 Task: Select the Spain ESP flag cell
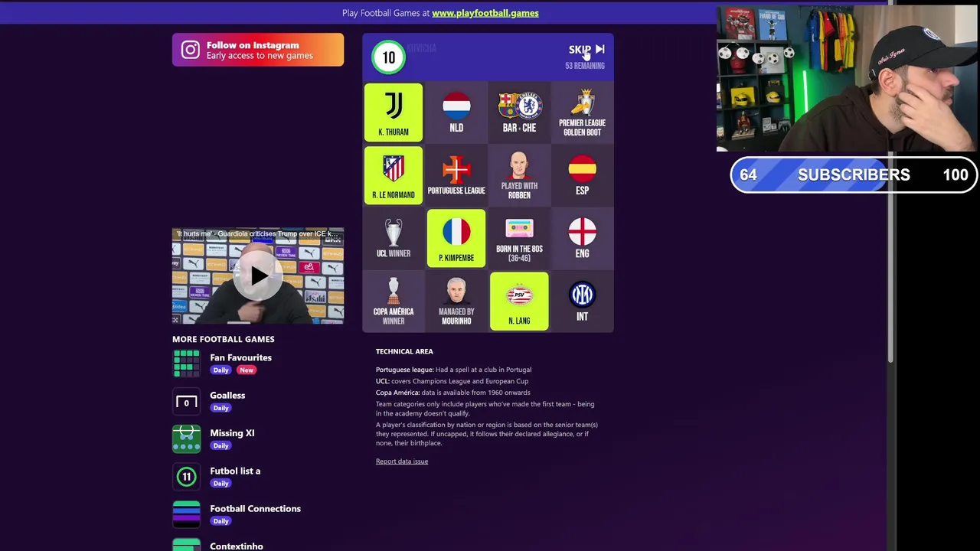pyautogui.click(x=582, y=175)
